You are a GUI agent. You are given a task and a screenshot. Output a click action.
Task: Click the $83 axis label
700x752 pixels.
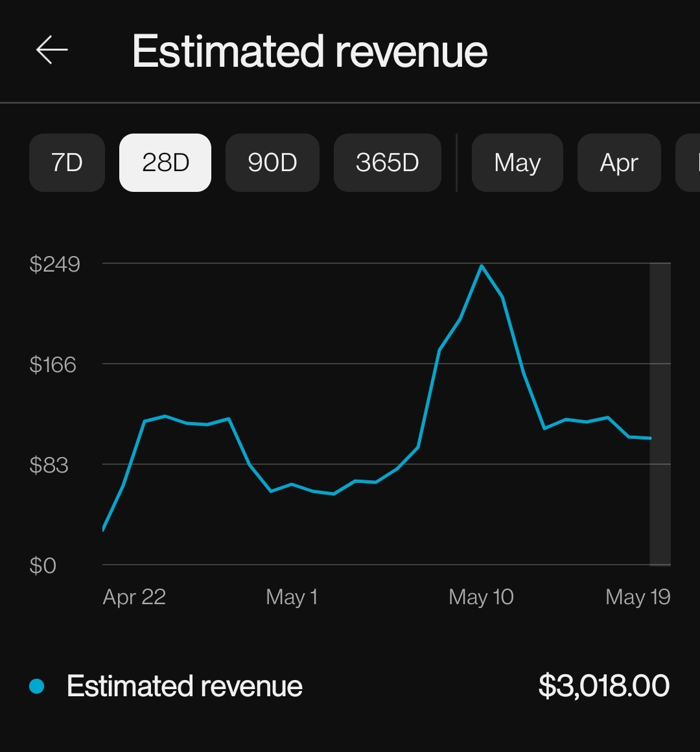(x=49, y=465)
